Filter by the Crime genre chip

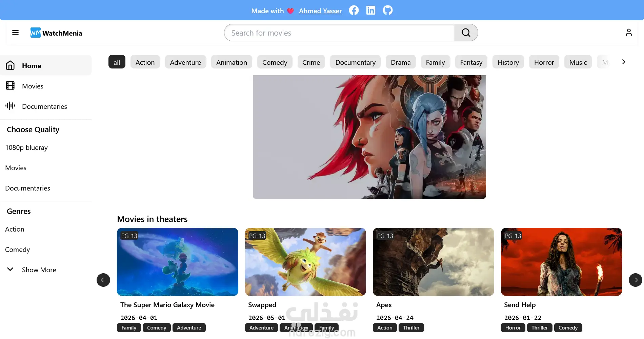[311, 62]
